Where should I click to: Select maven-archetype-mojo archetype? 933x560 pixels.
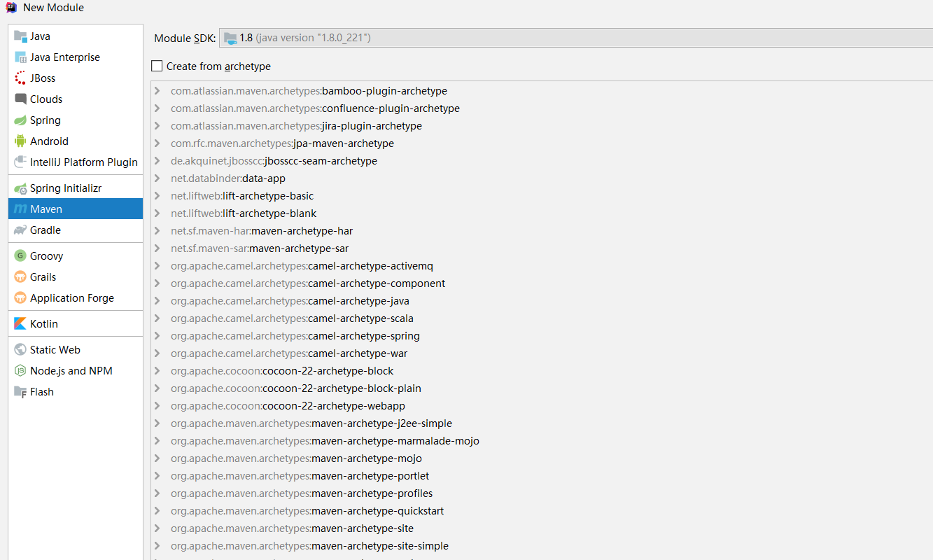pyautogui.click(x=296, y=458)
